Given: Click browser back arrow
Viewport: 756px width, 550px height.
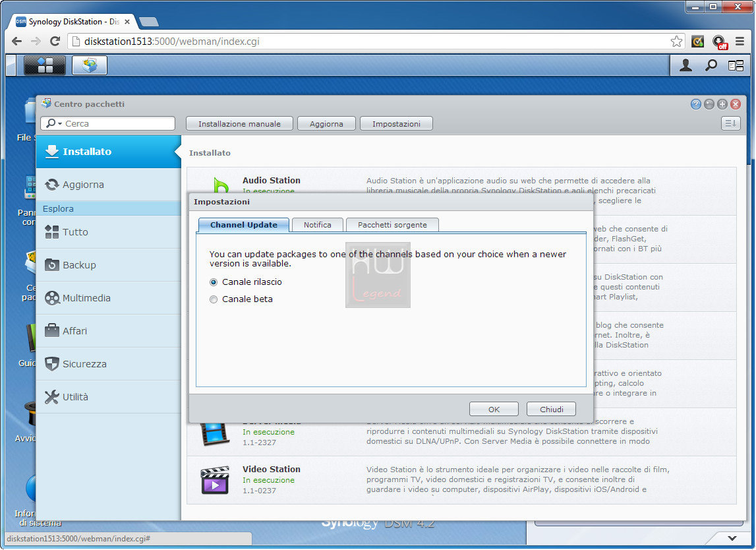Looking at the screenshot, I should 17,41.
